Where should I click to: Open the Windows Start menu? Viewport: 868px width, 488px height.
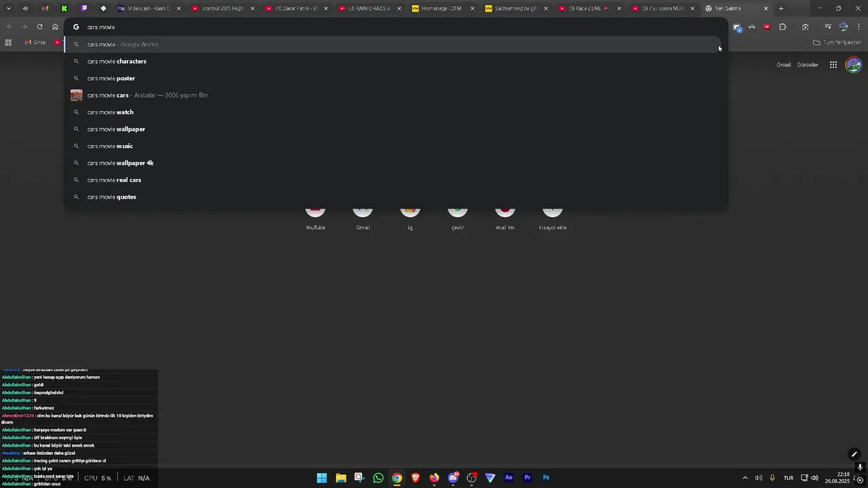pyautogui.click(x=322, y=478)
